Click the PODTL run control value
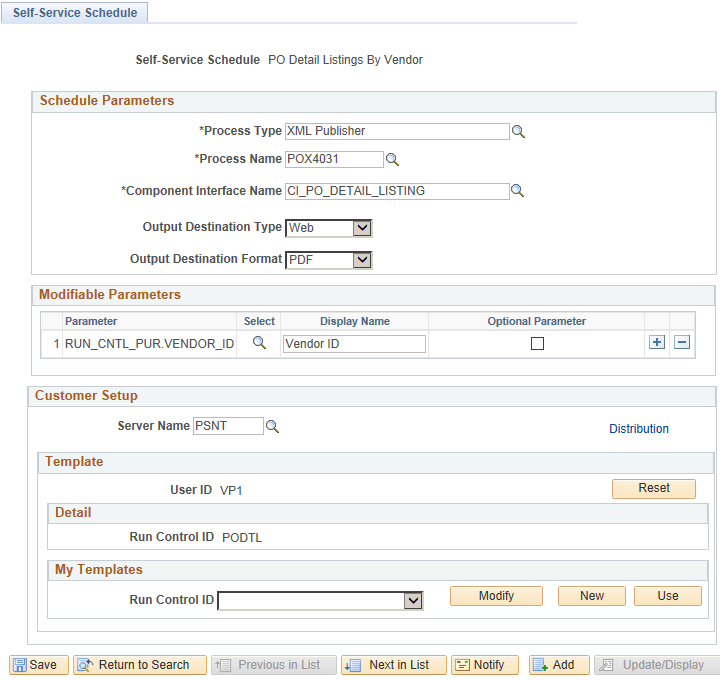 [x=242, y=538]
